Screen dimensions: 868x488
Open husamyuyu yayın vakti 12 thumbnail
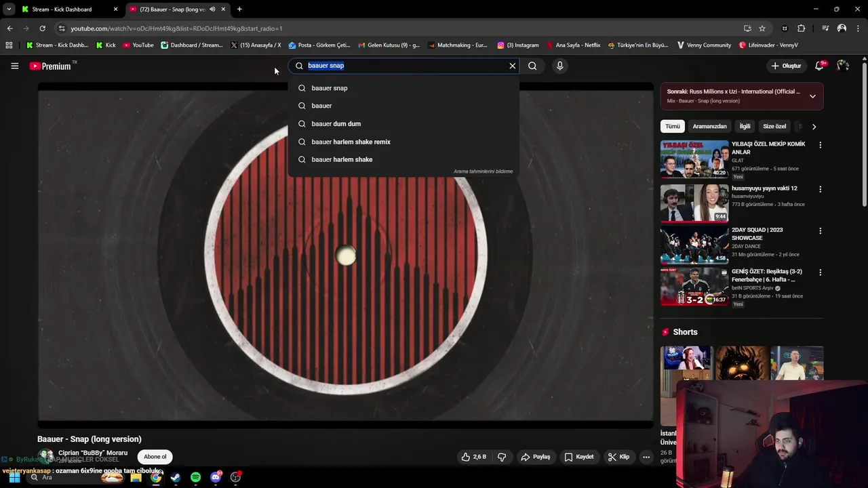pos(694,203)
